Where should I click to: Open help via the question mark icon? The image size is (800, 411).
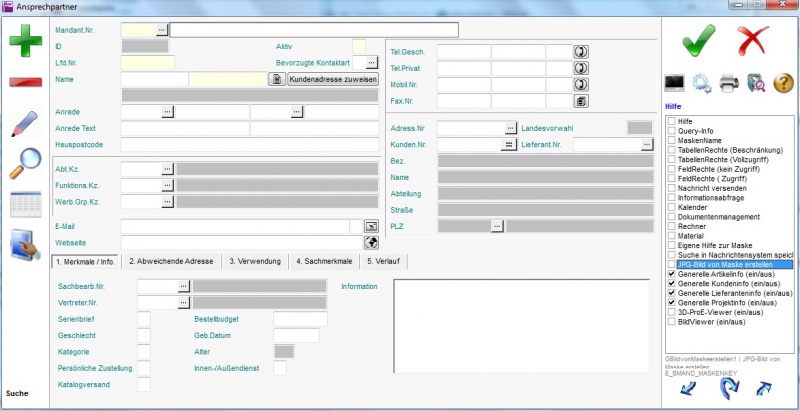pos(784,84)
